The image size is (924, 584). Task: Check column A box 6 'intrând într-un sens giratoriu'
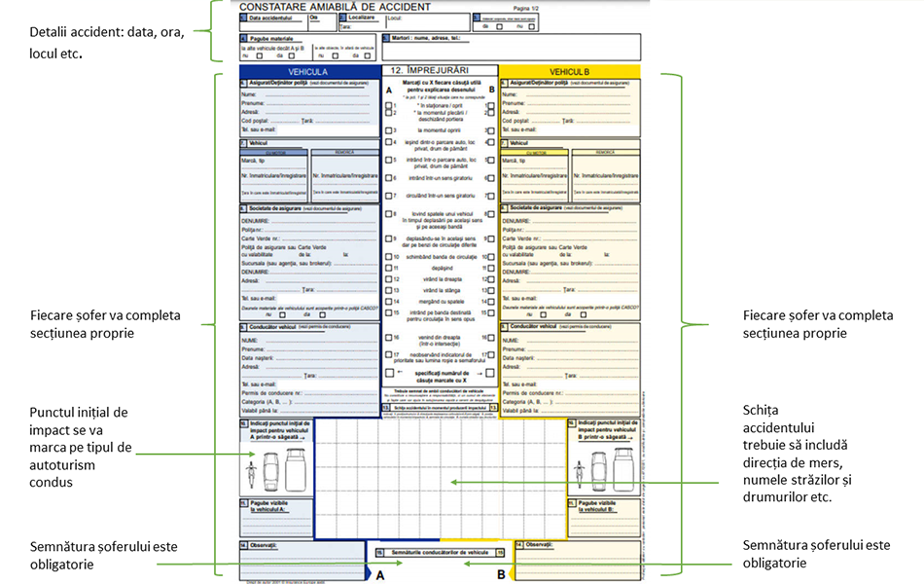(x=388, y=177)
